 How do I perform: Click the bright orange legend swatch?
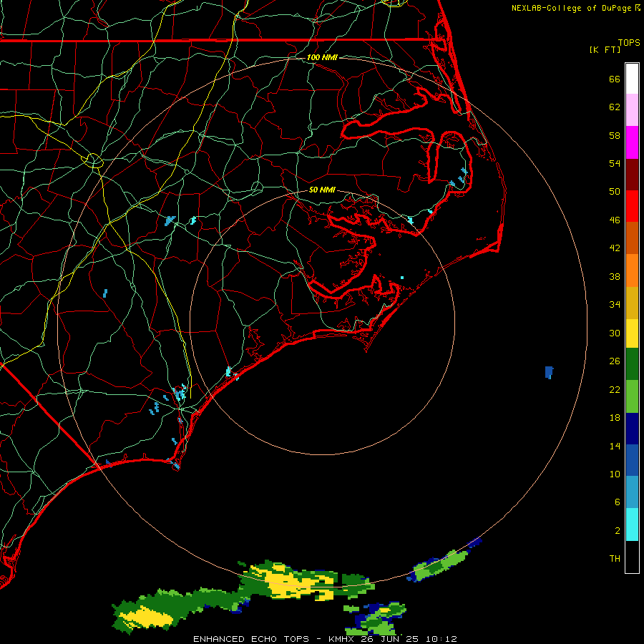[632, 270]
